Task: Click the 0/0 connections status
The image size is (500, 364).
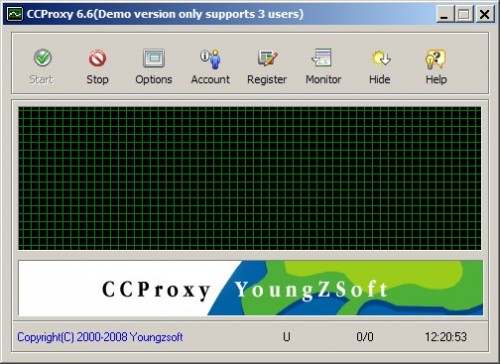Action: coord(365,337)
